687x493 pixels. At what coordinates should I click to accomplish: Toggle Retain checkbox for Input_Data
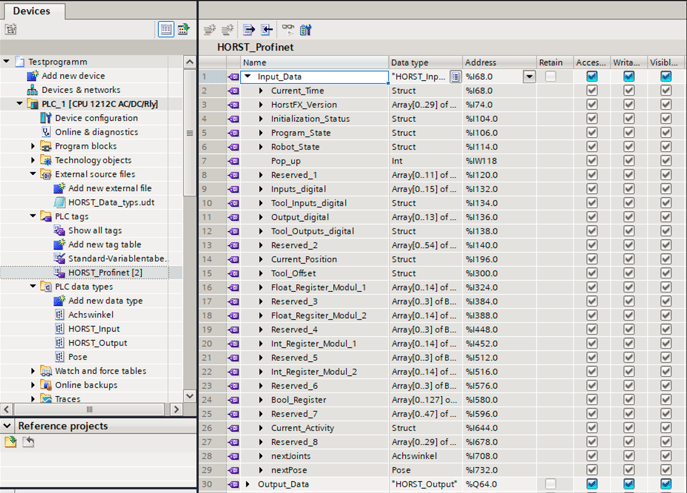click(x=550, y=76)
